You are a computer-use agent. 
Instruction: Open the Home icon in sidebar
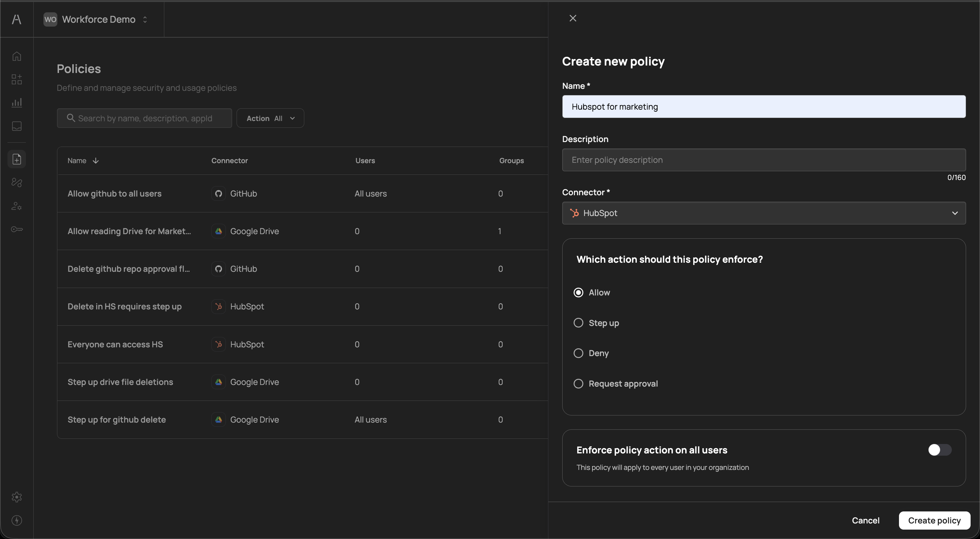[x=17, y=56]
